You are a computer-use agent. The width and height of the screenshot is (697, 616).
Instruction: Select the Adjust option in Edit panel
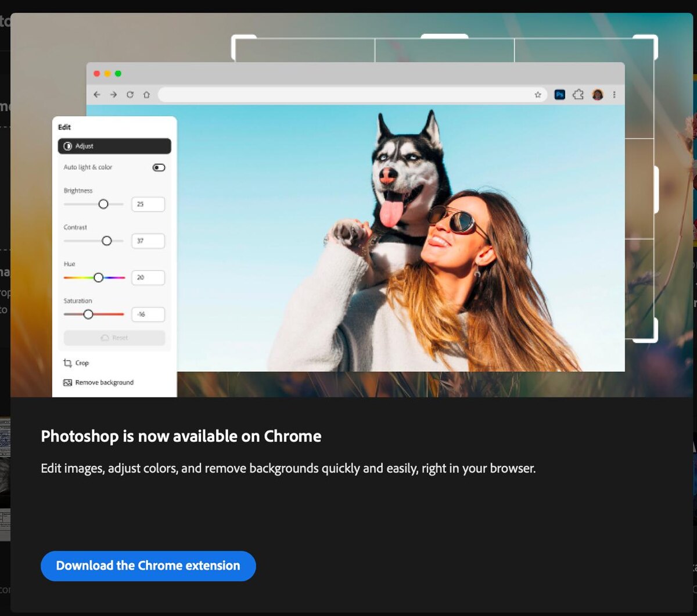tap(114, 146)
